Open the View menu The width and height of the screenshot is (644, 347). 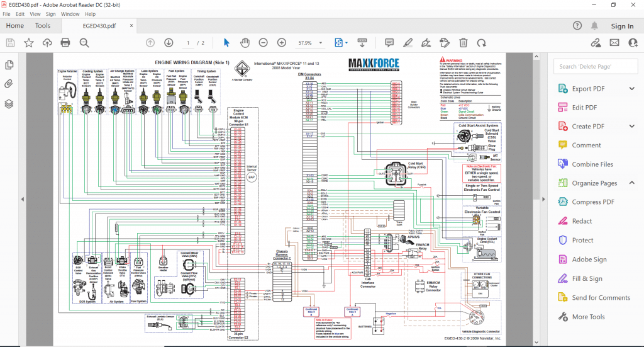tap(35, 14)
